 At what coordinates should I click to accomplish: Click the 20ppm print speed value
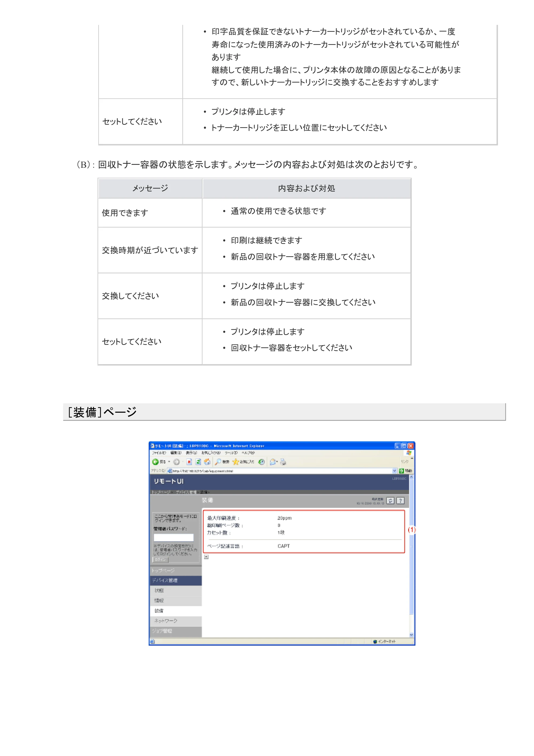[x=284, y=518]
